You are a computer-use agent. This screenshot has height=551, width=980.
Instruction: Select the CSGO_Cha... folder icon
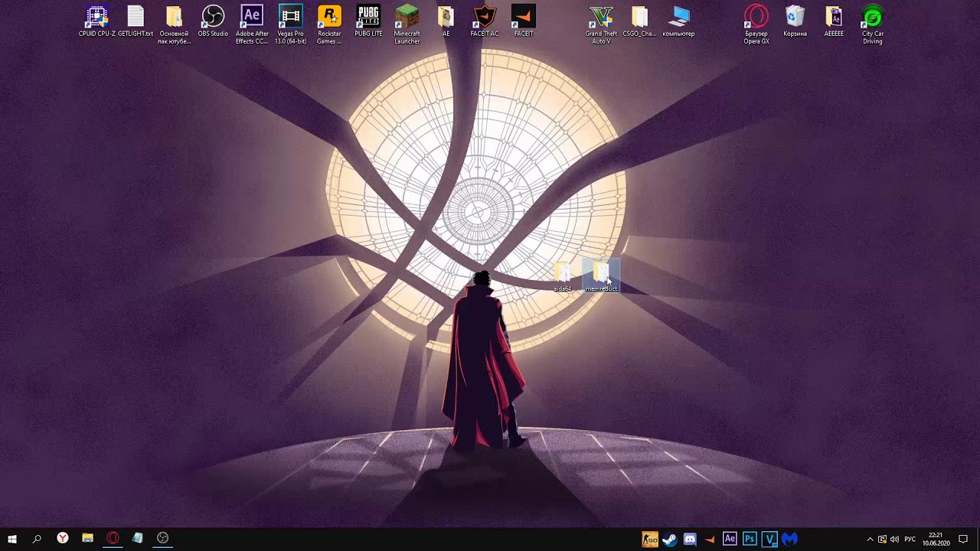coord(639,21)
